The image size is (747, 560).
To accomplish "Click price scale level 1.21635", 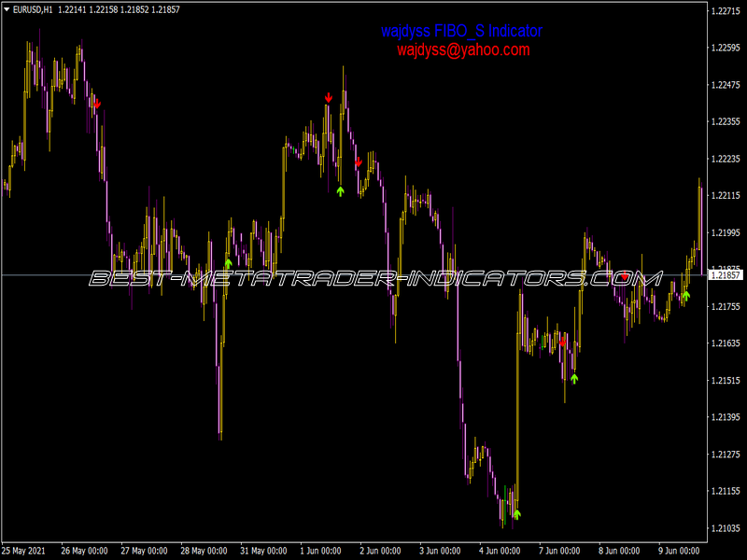I will click(726, 343).
